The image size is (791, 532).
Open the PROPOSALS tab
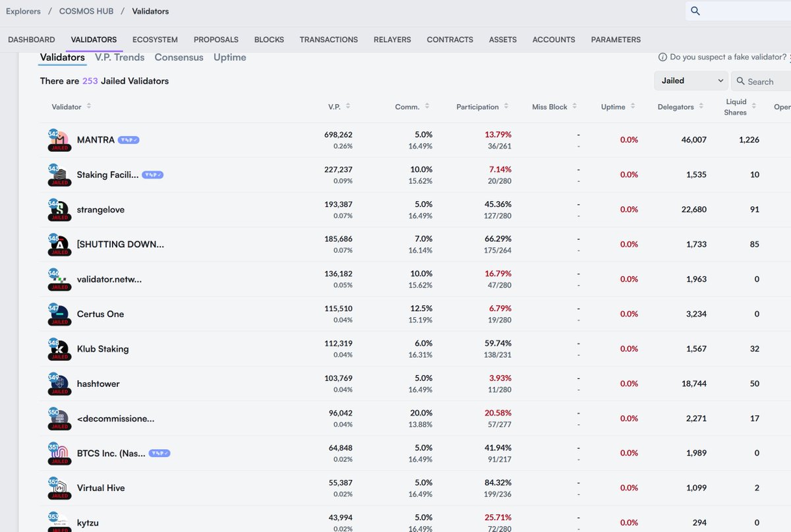click(216, 40)
